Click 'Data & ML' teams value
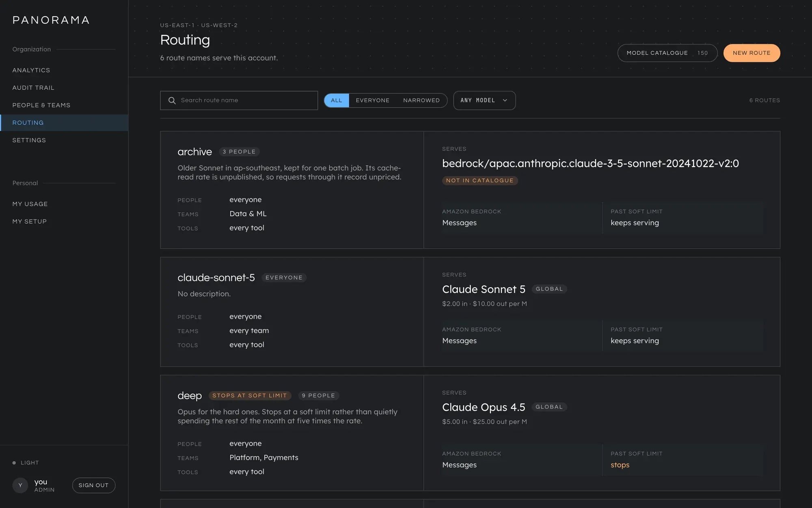Screen dimensions: 812x508 click(x=248, y=214)
